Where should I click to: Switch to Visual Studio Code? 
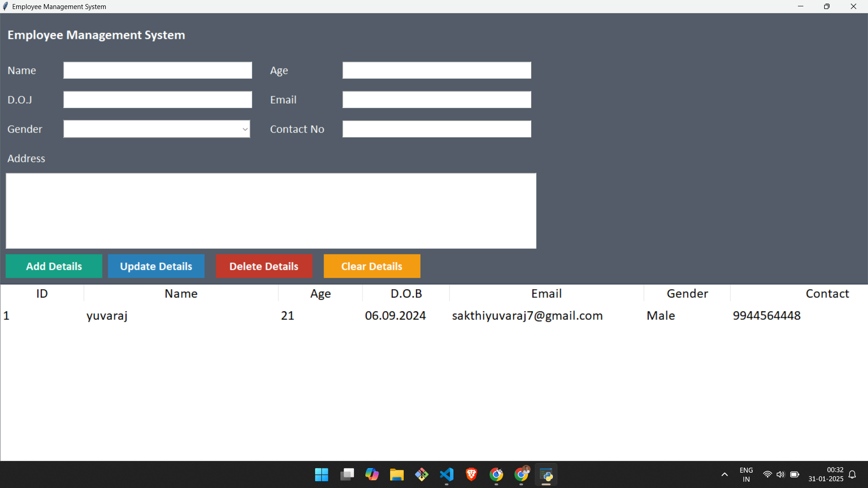click(x=447, y=474)
